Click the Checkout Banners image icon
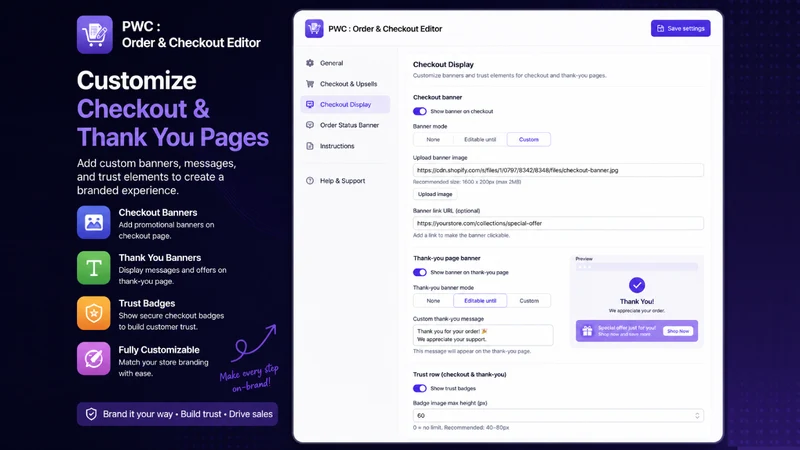The width and height of the screenshot is (800, 450). 94,222
